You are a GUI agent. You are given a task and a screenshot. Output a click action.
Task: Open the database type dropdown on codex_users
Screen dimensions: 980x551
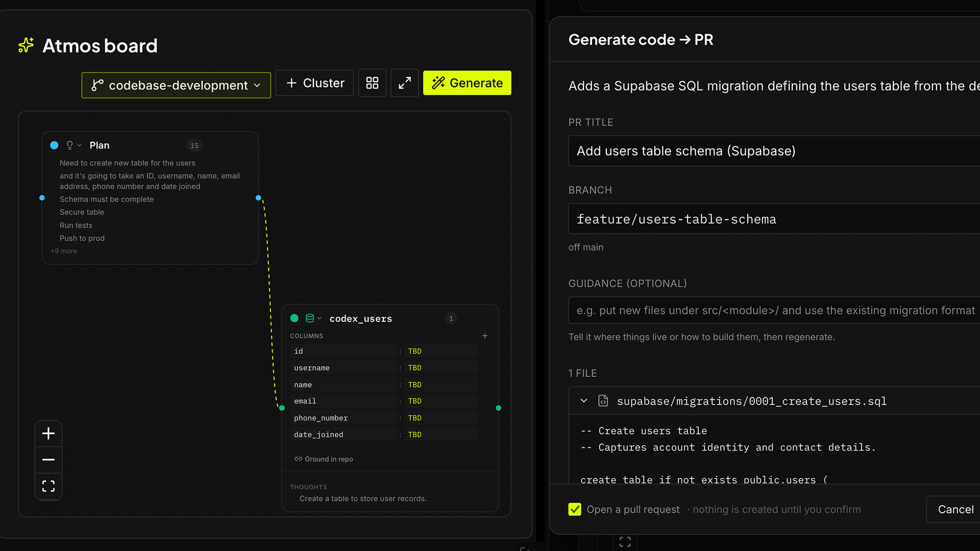point(313,318)
